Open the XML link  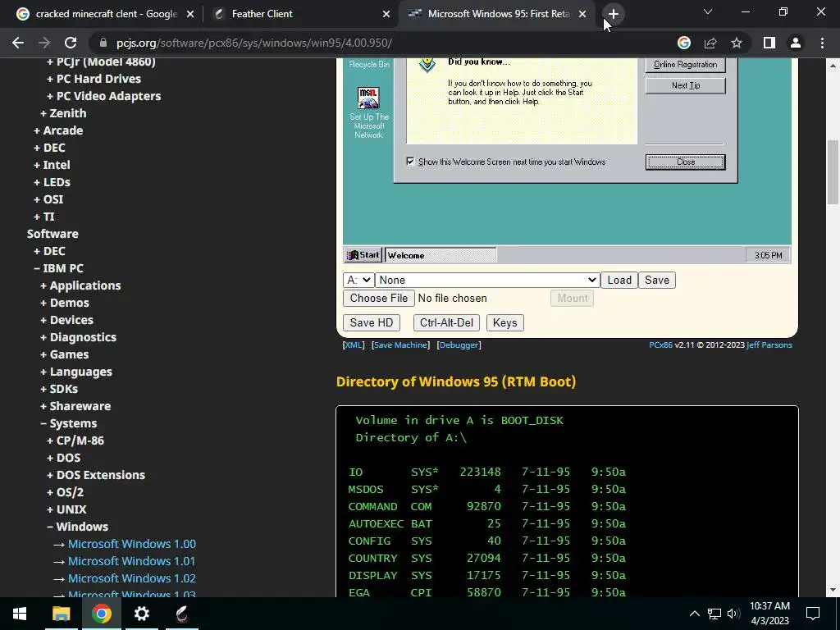pyautogui.click(x=353, y=345)
